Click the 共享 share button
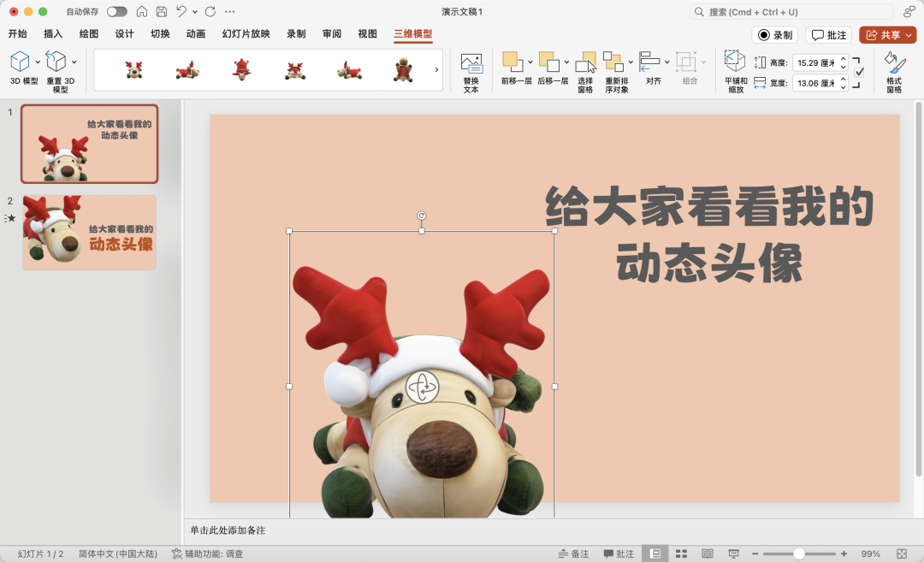 click(887, 35)
